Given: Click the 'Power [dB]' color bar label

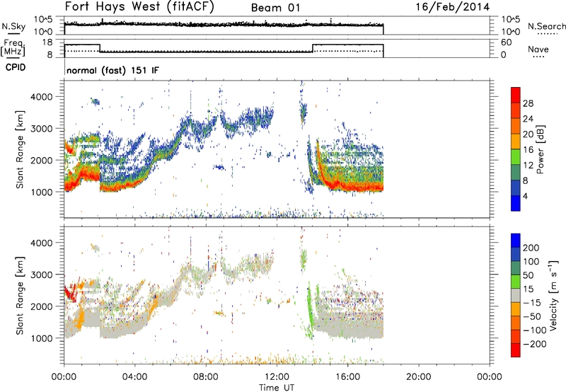Looking at the screenshot, I should pos(540,149).
